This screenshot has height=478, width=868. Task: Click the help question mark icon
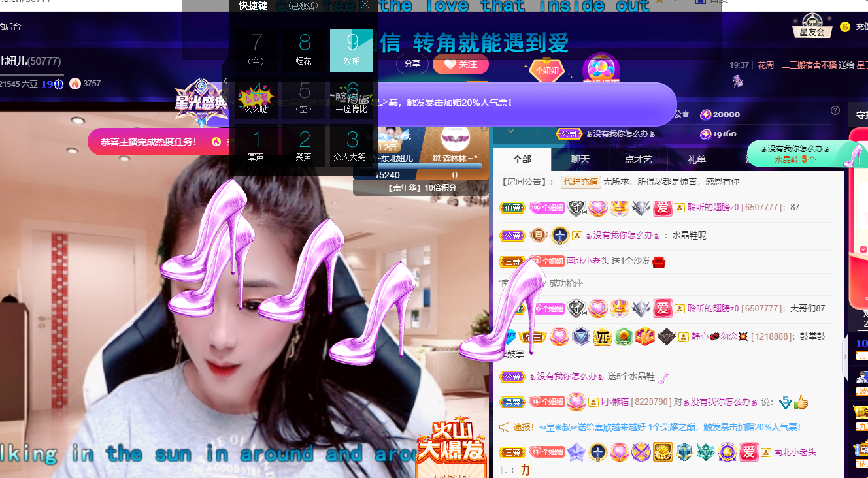tap(835, 110)
